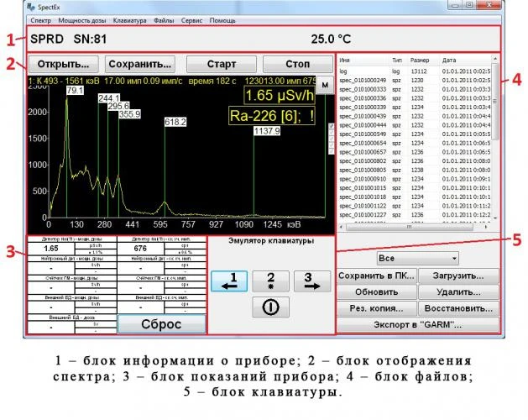The width and height of the screenshot is (528, 420).
Task: Select file spec_0101000444
Action: click(x=415, y=125)
